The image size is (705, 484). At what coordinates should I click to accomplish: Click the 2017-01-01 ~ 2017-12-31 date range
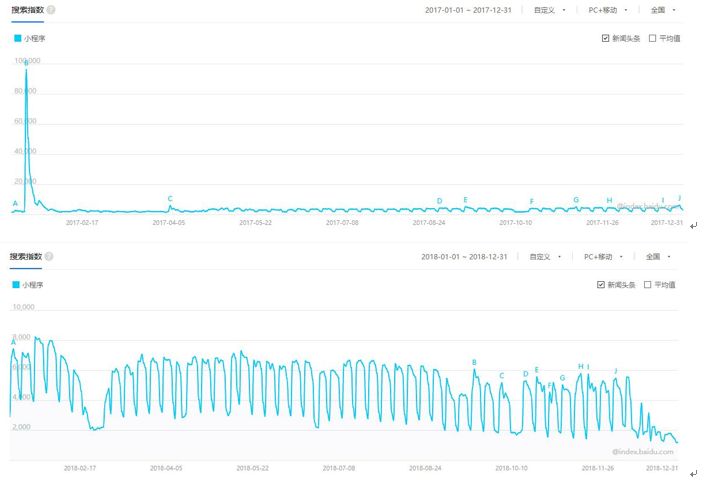click(466, 10)
